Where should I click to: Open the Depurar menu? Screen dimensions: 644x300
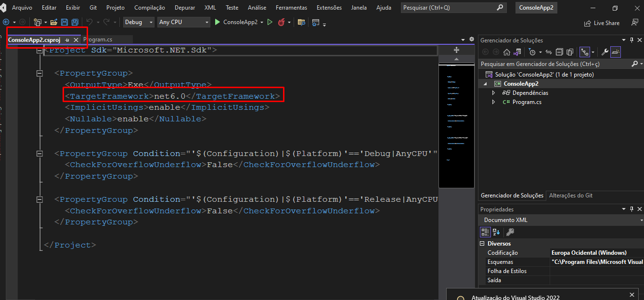click(x=186, y=8)
